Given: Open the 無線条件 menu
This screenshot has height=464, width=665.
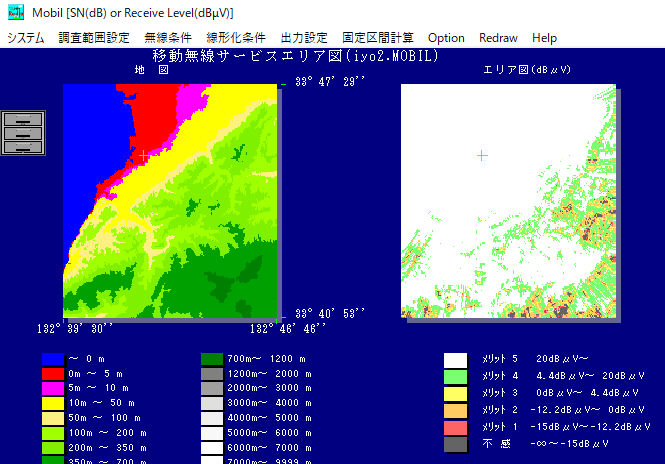Looking at the screenshot, I should tap(169, 38).
